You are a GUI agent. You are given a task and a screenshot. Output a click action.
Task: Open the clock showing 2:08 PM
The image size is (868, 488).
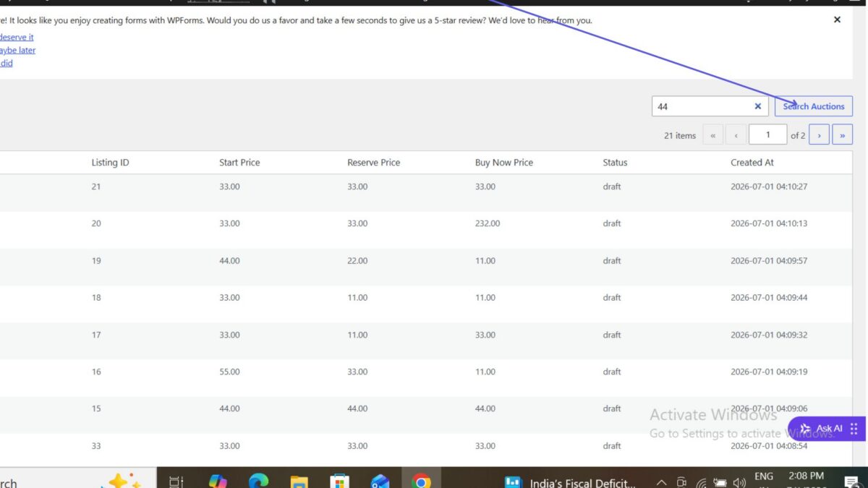807,476
